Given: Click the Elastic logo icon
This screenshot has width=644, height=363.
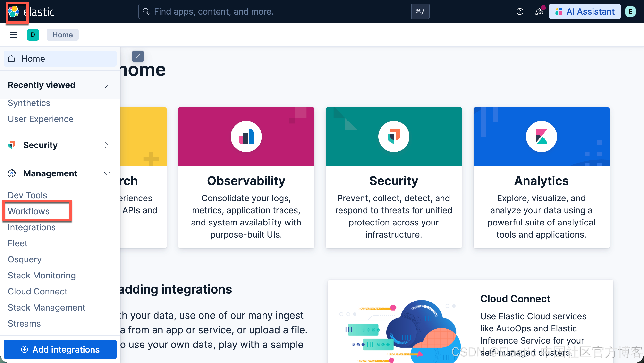Looking at the screenshot, I should coord(14,11).
